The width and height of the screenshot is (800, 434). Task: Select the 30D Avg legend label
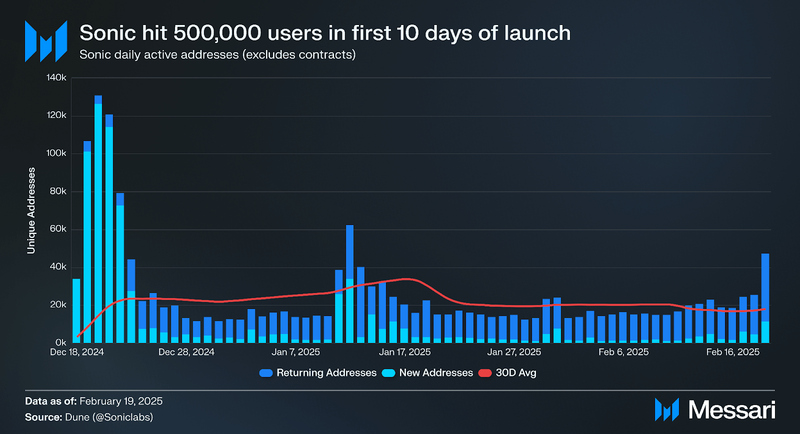coord(516,373)
